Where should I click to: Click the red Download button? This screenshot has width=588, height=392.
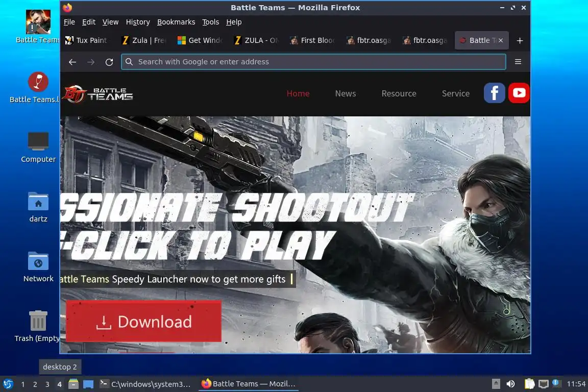point(143,321)
